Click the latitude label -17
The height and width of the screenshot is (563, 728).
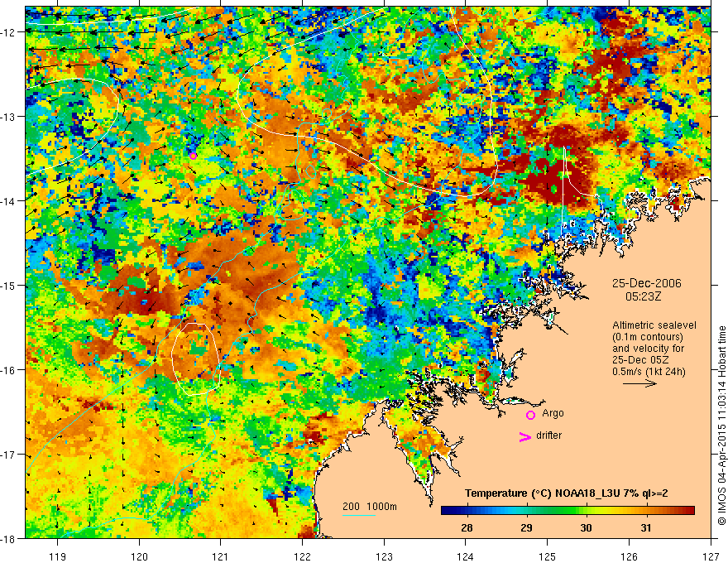(x=8, y=454)
